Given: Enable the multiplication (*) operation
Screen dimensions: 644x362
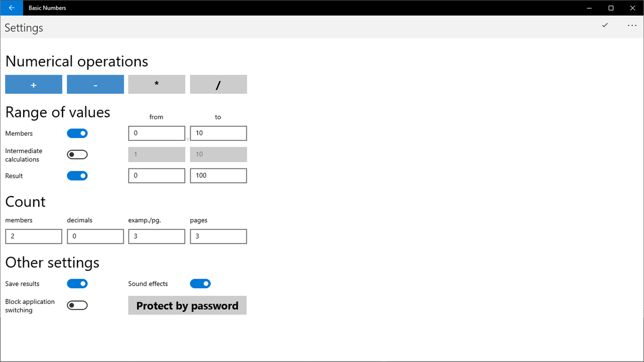Looking at the screenshot, I should [157, 85].
